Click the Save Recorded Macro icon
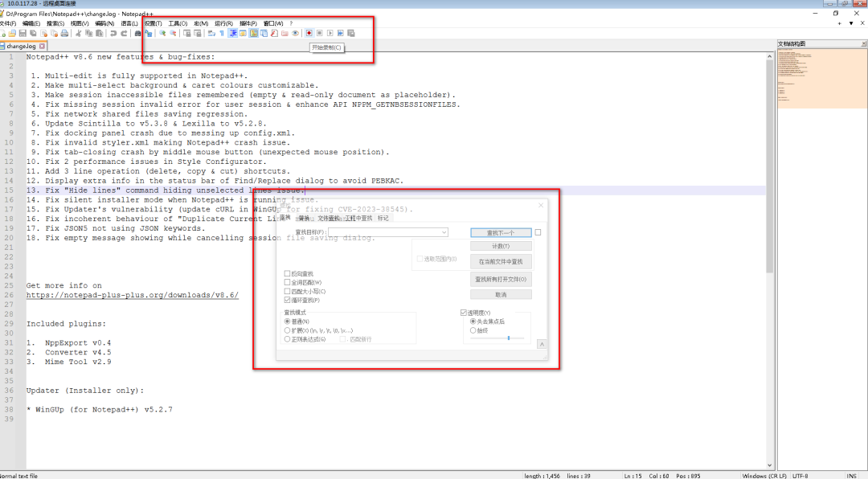Viewport: 868px width, 479px height. coord(350,33)
